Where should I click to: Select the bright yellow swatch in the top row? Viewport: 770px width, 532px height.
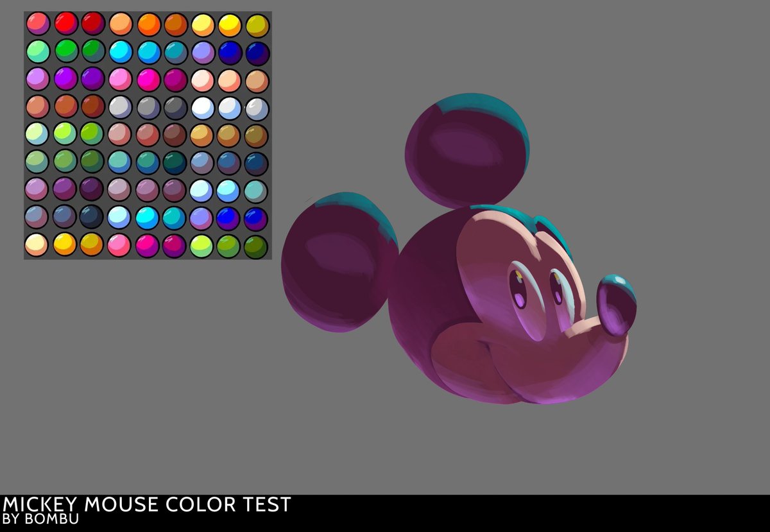point(230,24)
